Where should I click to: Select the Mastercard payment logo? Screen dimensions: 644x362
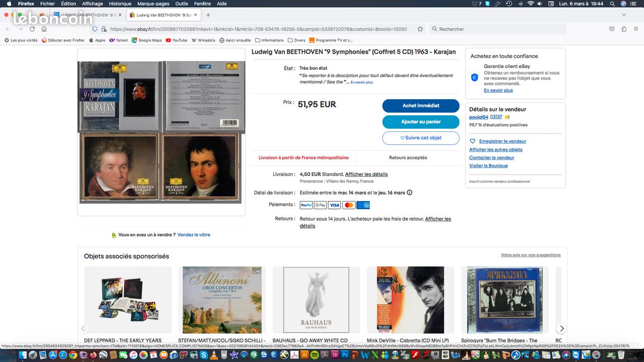click(349, 205)
